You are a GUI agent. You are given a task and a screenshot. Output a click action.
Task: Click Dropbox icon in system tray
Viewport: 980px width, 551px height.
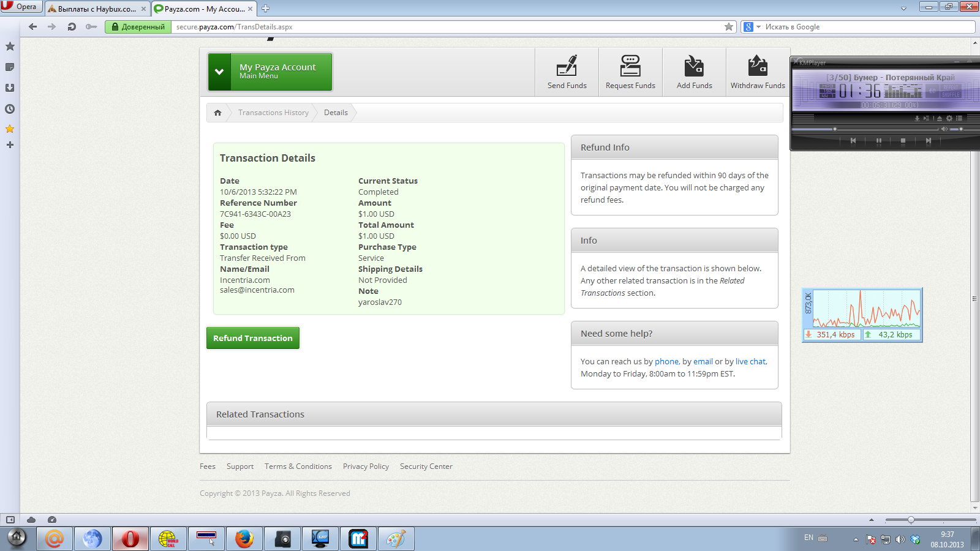[x=916, y=539]
